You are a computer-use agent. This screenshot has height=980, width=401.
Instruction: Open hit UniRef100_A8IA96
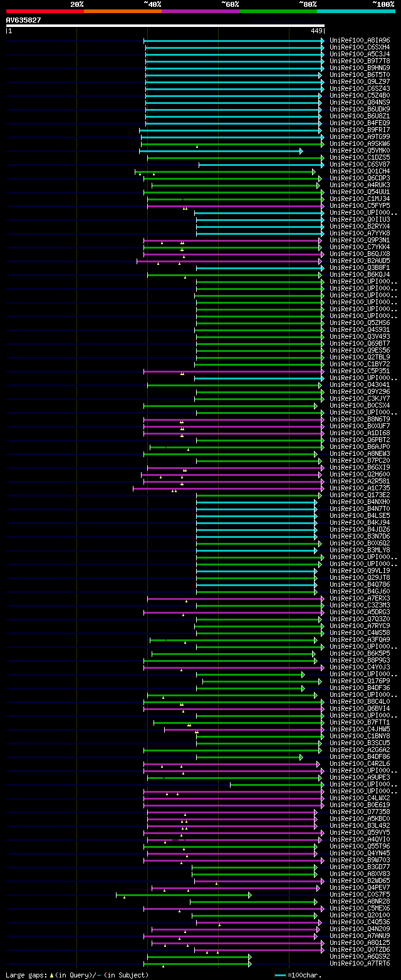click(x=360, y=40)
